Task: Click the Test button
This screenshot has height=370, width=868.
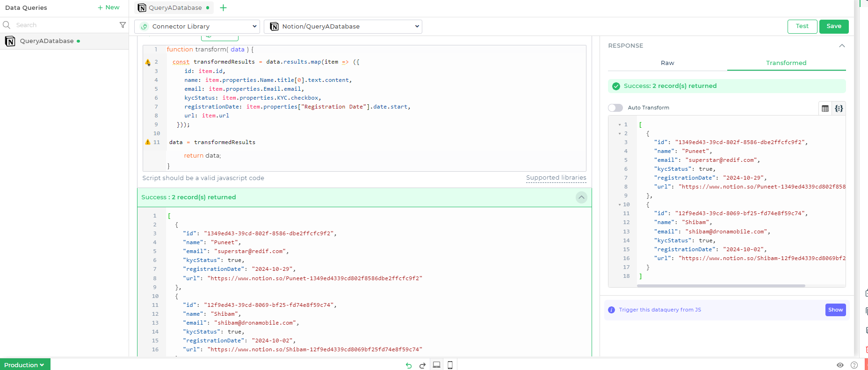Action: pyautogui.click(x=802, y=26)
